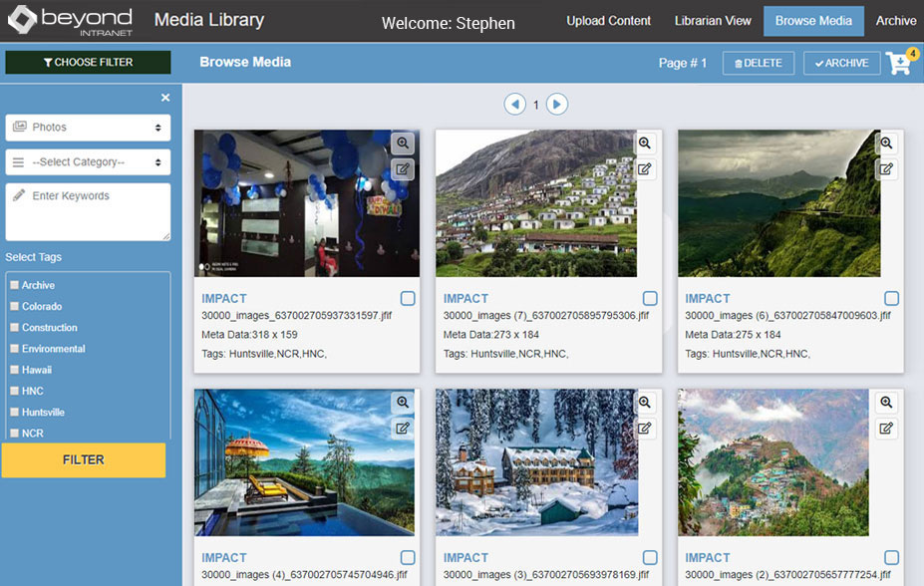Close the filter panel with X
The width and height of the screenshot is (924, 586).
[x=165, y=98]
